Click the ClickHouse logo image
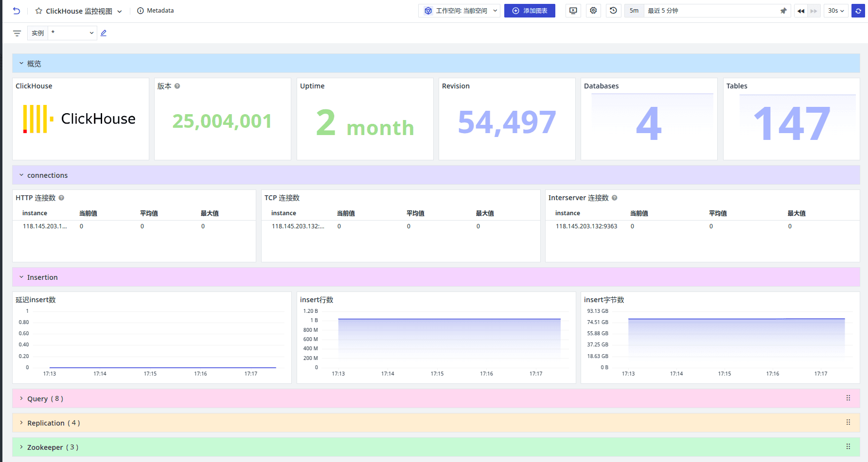 80,119
